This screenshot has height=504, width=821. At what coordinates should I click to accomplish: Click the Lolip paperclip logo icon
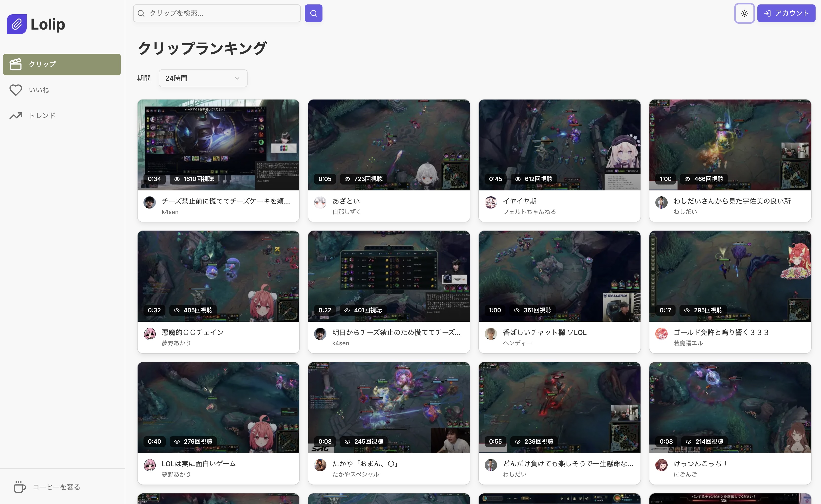(17, 24)
